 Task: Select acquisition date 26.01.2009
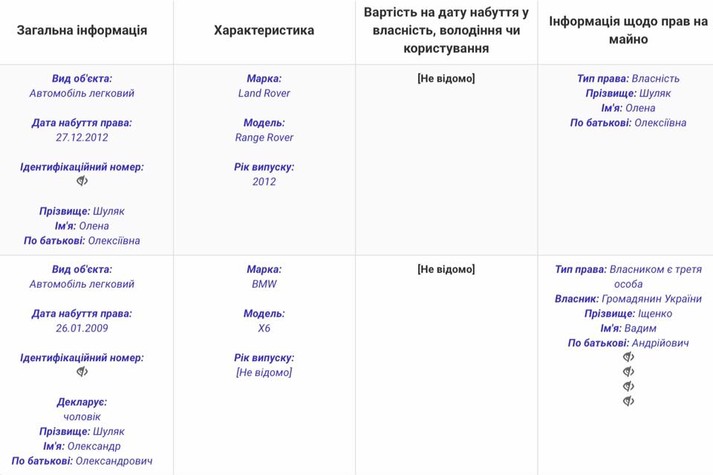[x=82, y=328]
